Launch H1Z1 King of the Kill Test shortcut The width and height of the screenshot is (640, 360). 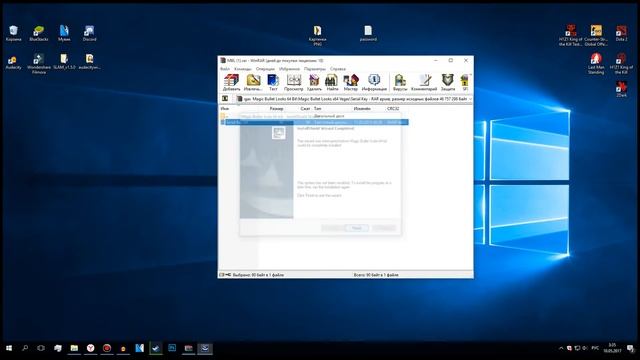pos(571,35)
